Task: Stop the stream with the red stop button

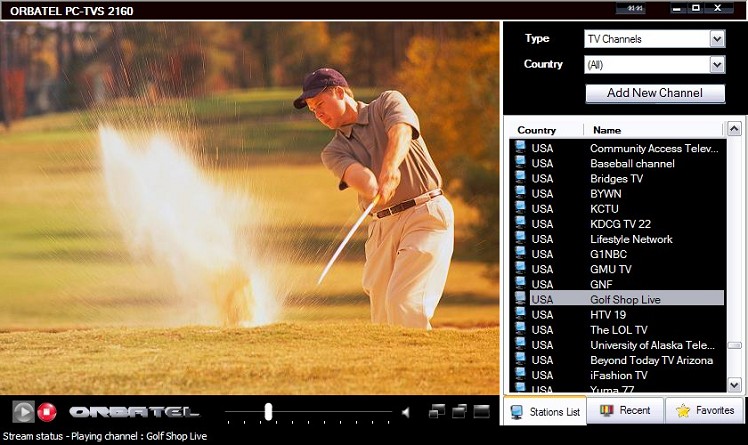Action: click(x=47, y=412)
